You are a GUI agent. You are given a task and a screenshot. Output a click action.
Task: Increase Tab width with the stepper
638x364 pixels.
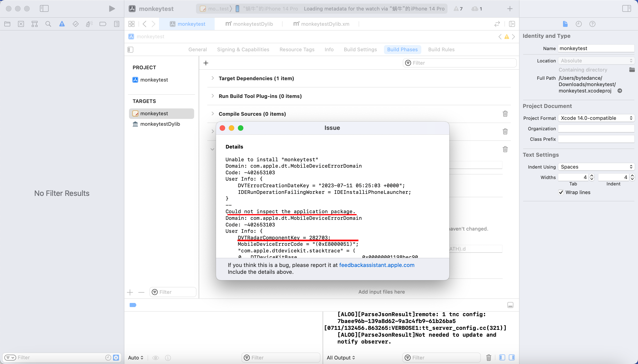click(x=592, y=176)
